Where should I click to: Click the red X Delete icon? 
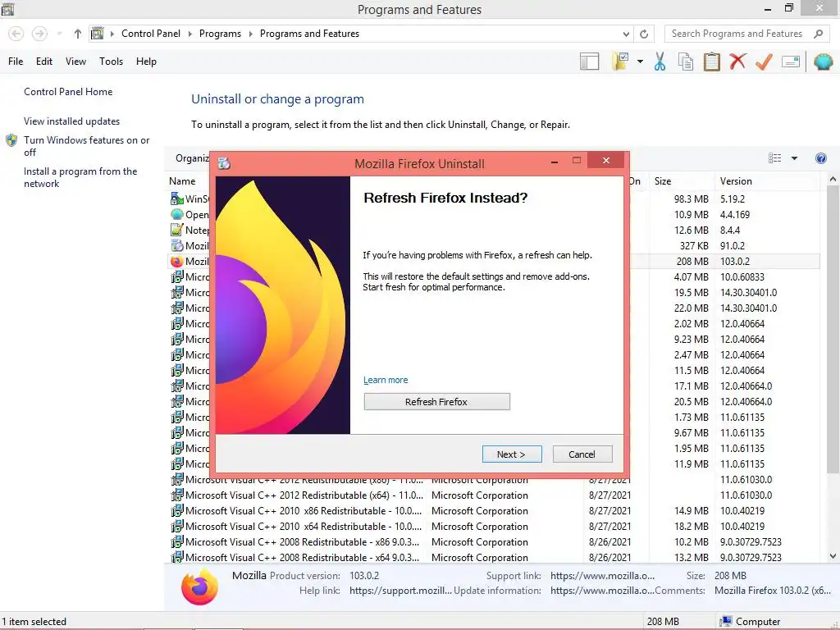point(737,62)
